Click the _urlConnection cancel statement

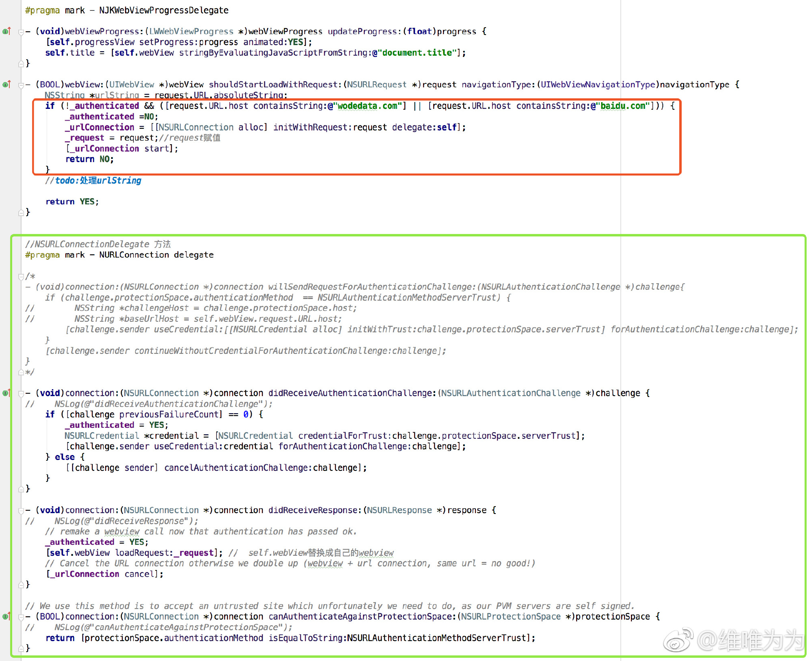tap(104, 574)
